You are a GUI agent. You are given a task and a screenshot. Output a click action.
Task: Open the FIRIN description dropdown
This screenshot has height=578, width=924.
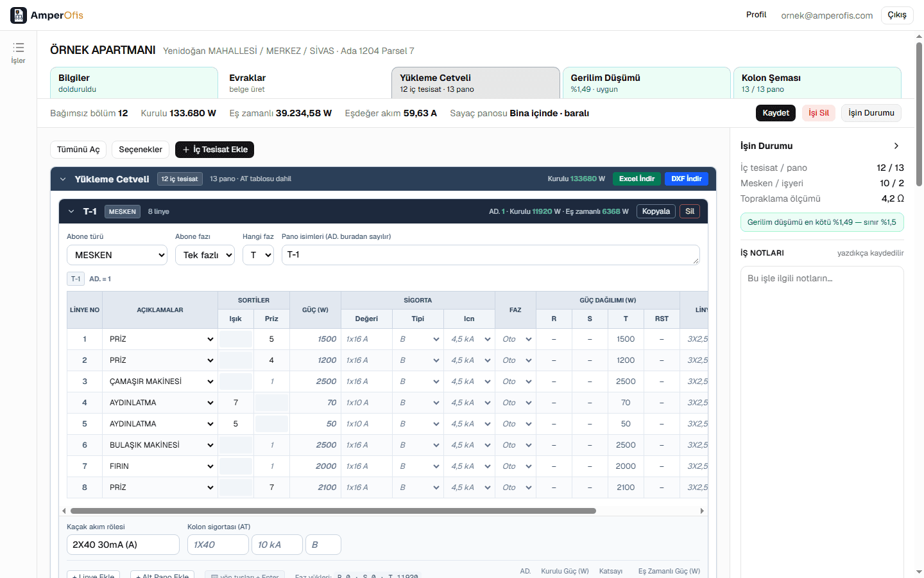[x=160, y=466]
